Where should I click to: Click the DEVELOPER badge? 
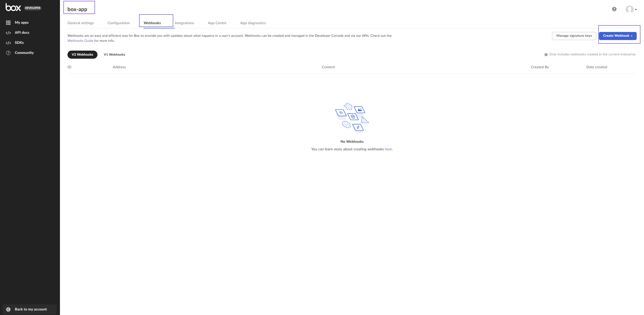point(33,8)
